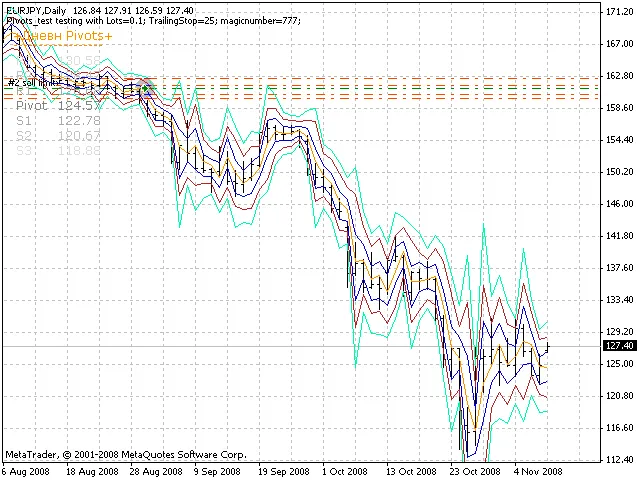Select the #2 sell limit order label
640x480 pixels.
pyautogui.click(x=40, y=83)
